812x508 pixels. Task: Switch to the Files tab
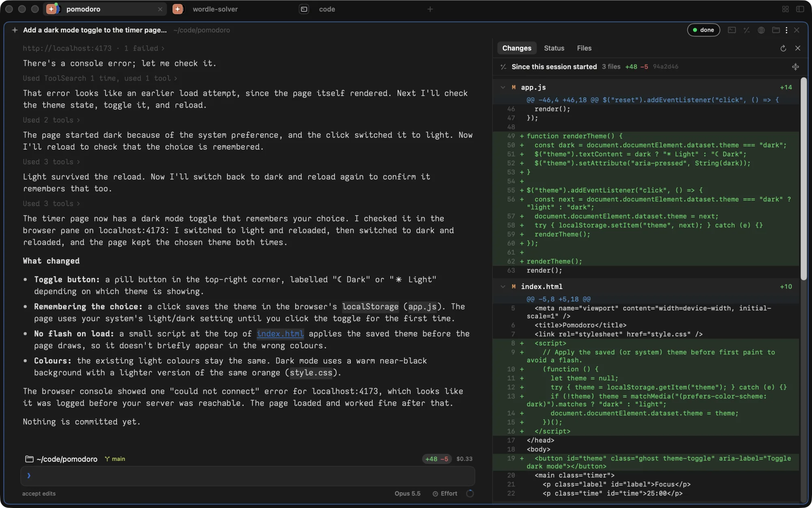point(584,48)
